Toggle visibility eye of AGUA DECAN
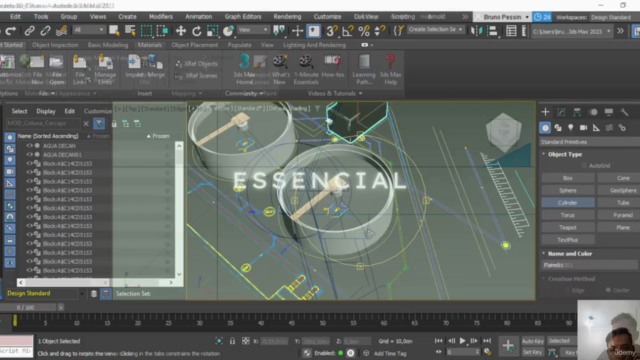640x360 pixels. coord(29,145)
